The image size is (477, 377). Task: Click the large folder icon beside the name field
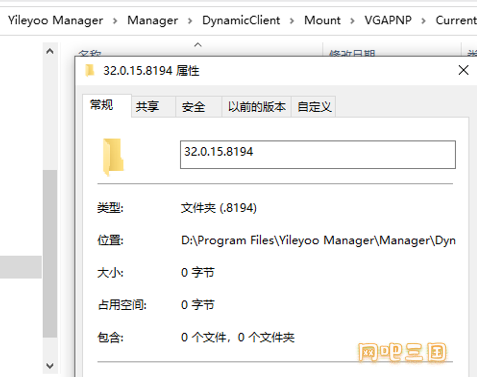(113, 157)
